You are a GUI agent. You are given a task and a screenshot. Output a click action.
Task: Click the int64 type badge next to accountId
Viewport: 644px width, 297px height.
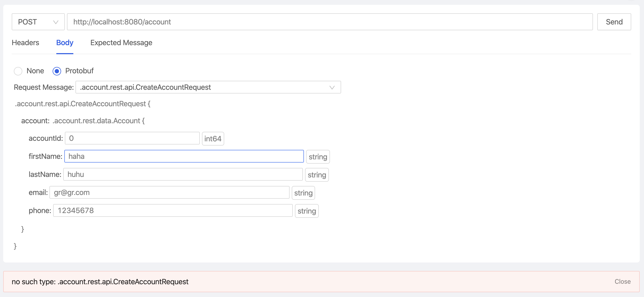pos(213,138)
